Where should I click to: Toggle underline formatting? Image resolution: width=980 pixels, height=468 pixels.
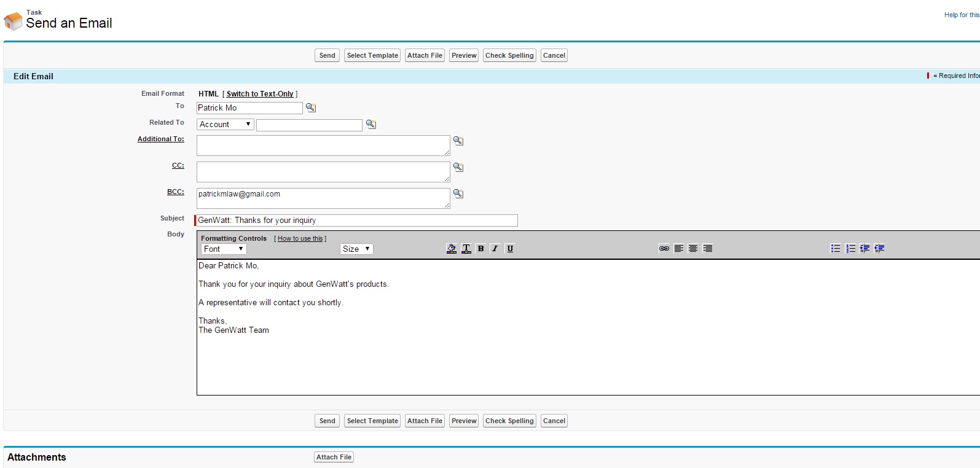[x=510, y=249]
